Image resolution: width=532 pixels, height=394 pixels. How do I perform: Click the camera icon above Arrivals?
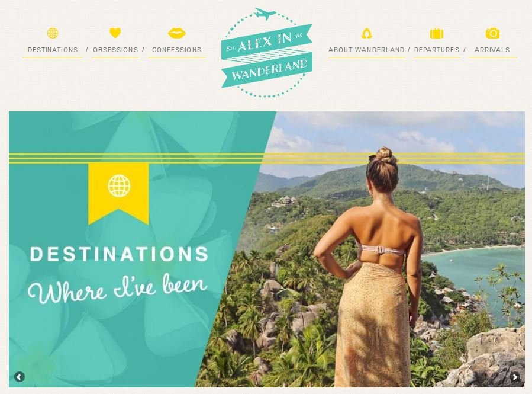pos(492,33)
